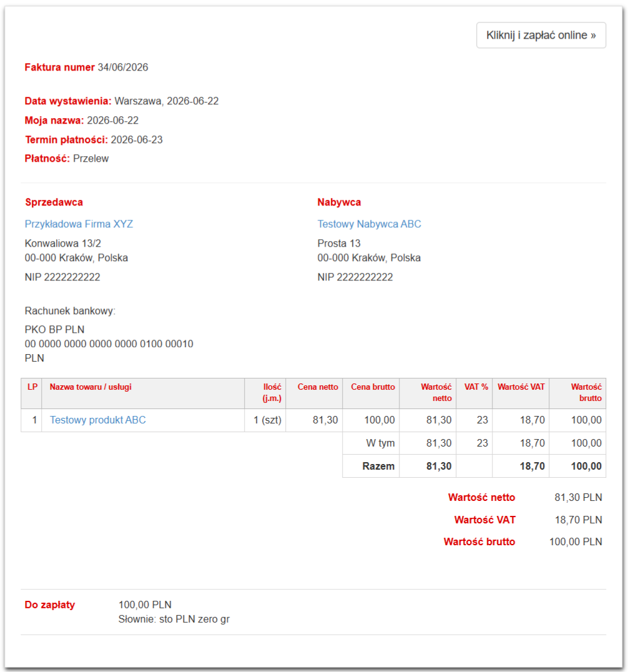Screen dimensions: 628x672
Task: Open the Przykładowa Firma XYZ seller link
Action: coord(79,224)
